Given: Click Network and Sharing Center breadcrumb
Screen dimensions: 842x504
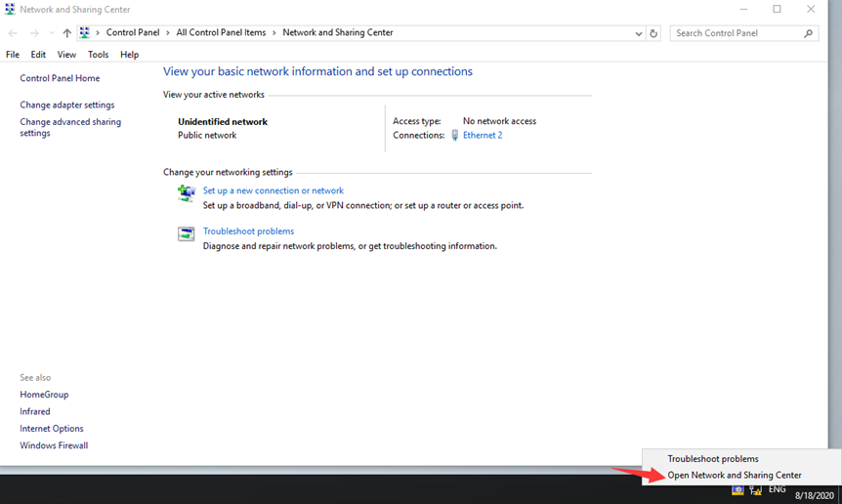Looking at the screenshot, I should (x=338, y=33).
